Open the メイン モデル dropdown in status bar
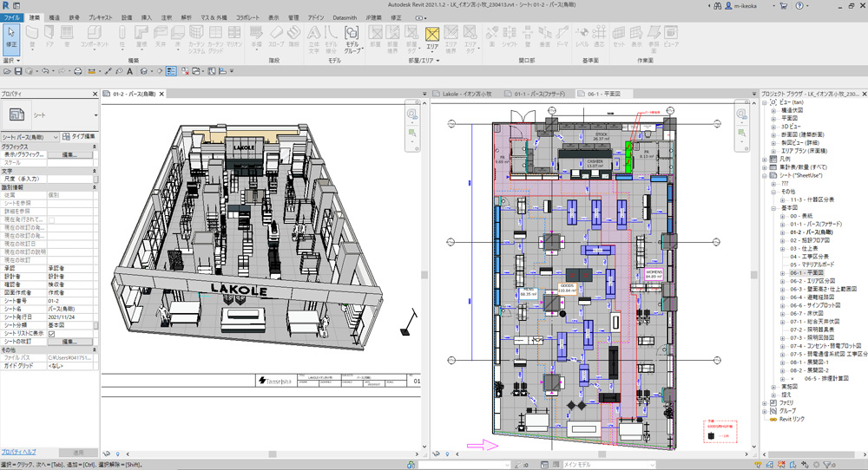 [x=609, y=465]
